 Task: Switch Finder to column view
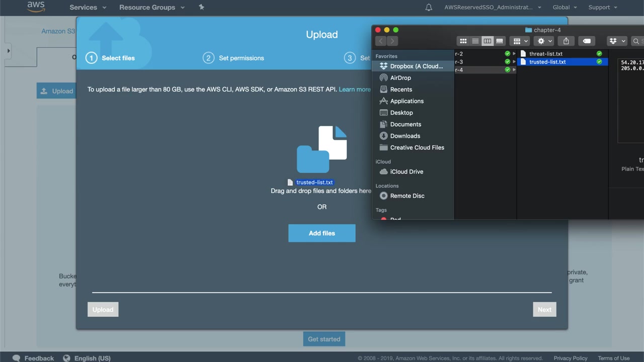[487, 41]
